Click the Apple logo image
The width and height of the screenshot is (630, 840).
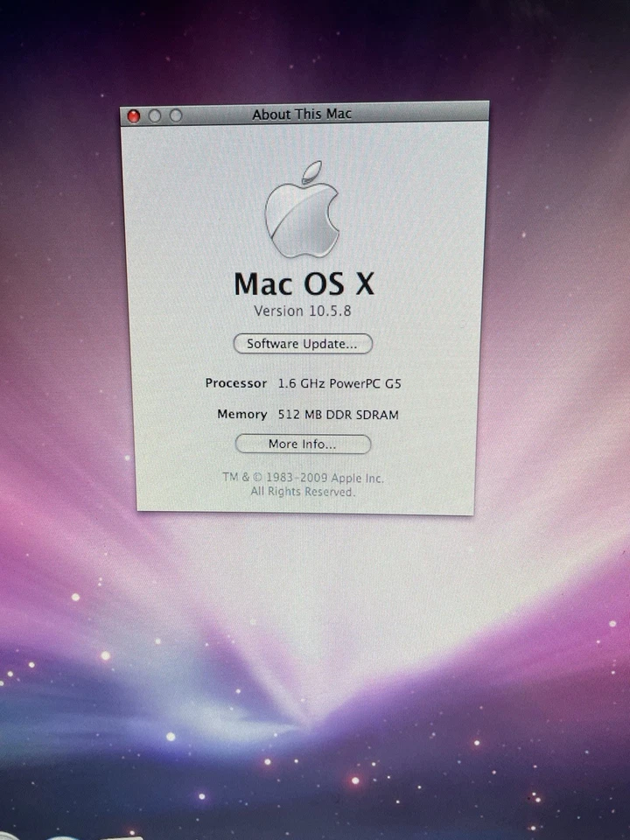coord(302,209)
